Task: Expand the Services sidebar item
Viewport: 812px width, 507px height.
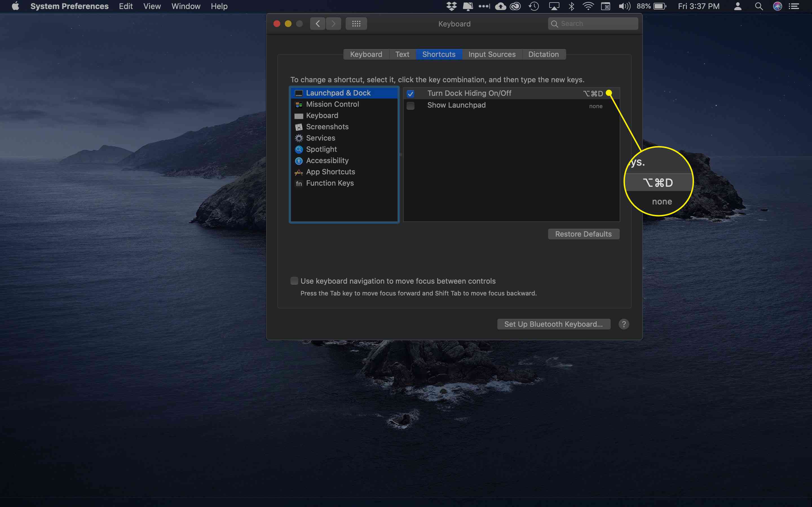Action: point(320,137)
